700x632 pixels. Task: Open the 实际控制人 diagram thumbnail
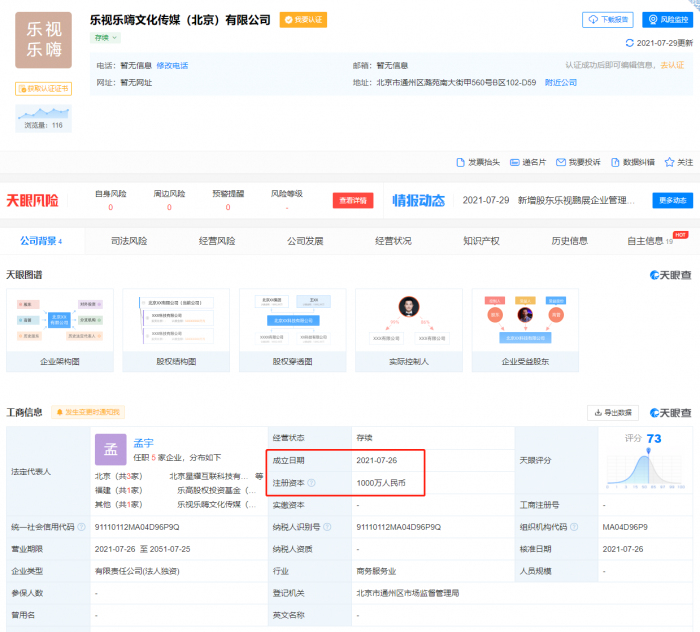408,328
